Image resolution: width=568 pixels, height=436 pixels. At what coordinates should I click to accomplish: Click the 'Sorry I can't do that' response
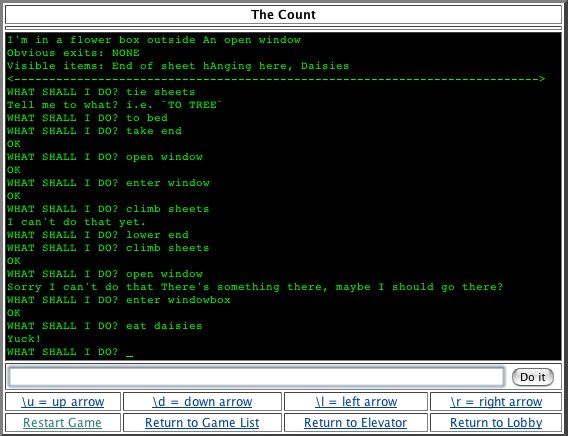coord(255,287)
